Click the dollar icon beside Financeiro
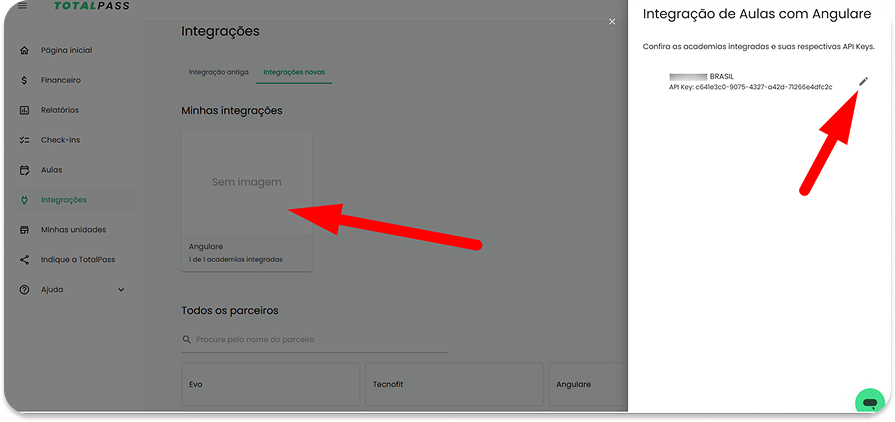Image resolution: width=895 pixels, height=422 pixels. pyautogui.click(x=24, y=81)
